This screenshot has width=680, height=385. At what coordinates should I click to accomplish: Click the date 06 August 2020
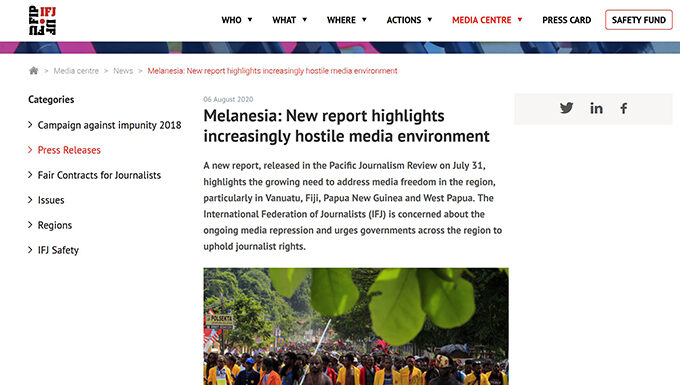[x=228, y=99]
